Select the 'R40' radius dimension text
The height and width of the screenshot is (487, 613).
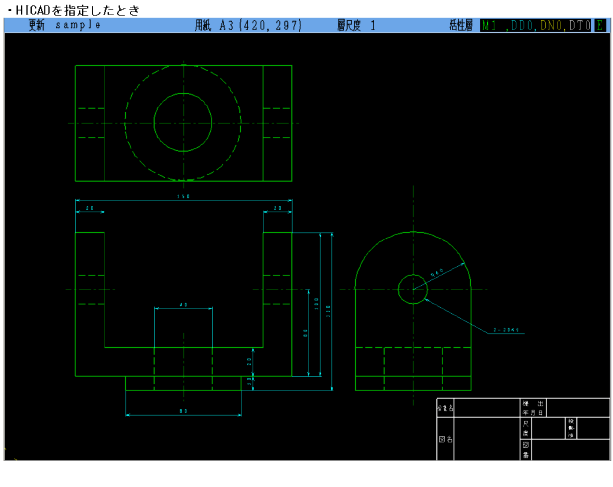point(437,273)
